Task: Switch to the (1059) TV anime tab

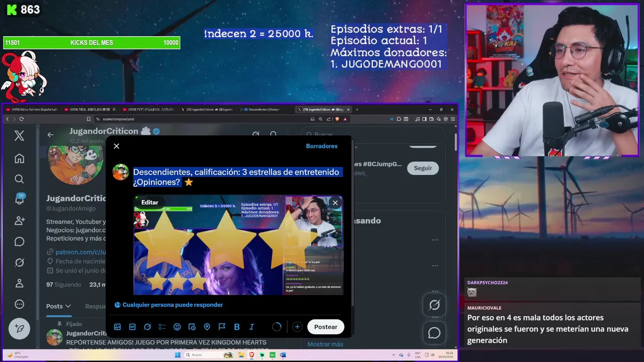Action: pos(148,109)
